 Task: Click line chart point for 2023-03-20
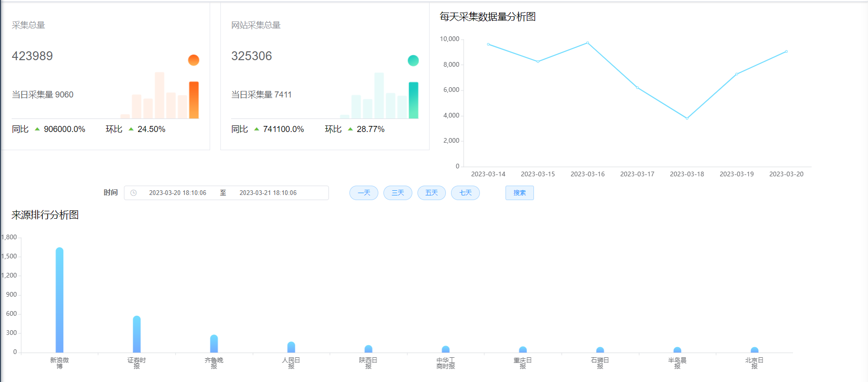coord(786,51)
